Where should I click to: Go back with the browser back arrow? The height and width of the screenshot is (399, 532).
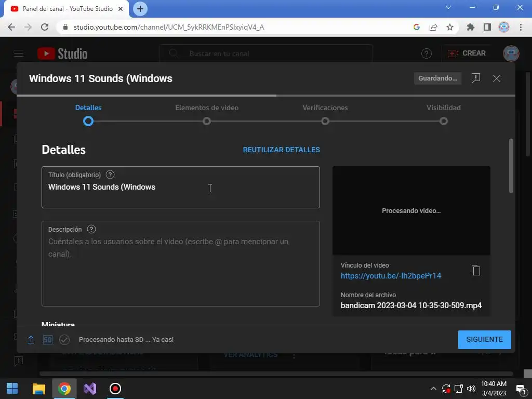point(11,27)
